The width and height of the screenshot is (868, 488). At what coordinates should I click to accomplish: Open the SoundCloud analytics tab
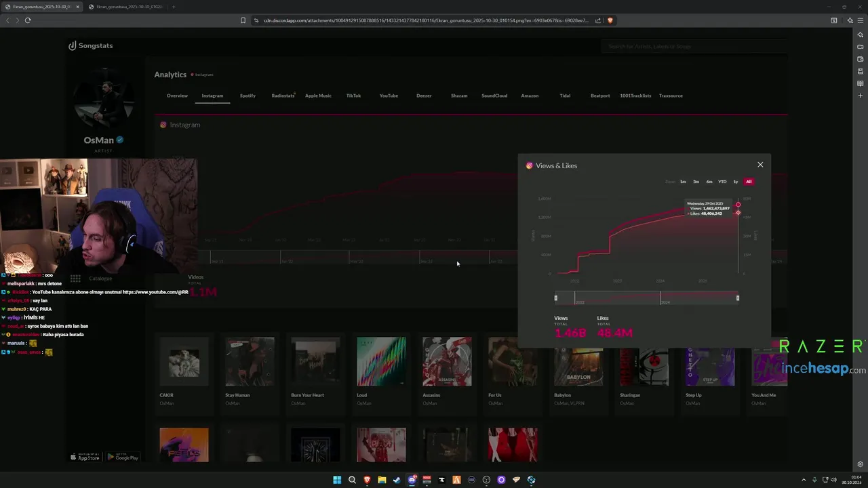click(x=494, y=96)
